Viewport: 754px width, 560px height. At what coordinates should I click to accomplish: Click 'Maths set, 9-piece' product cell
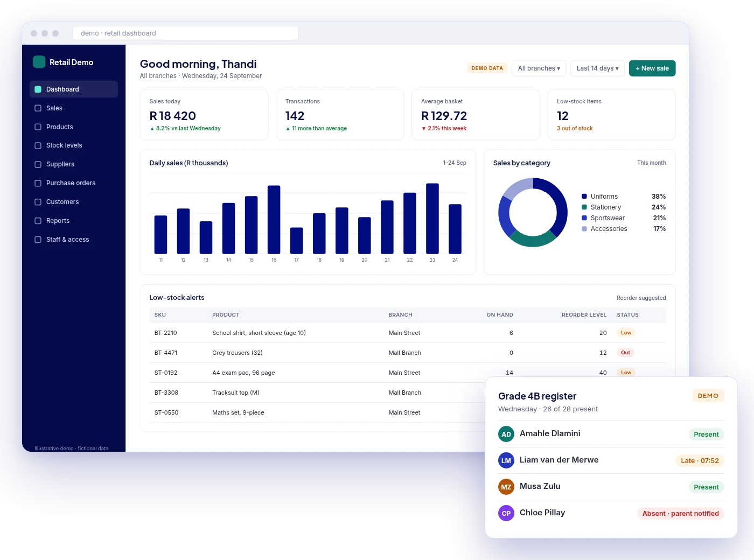[238, 412]
